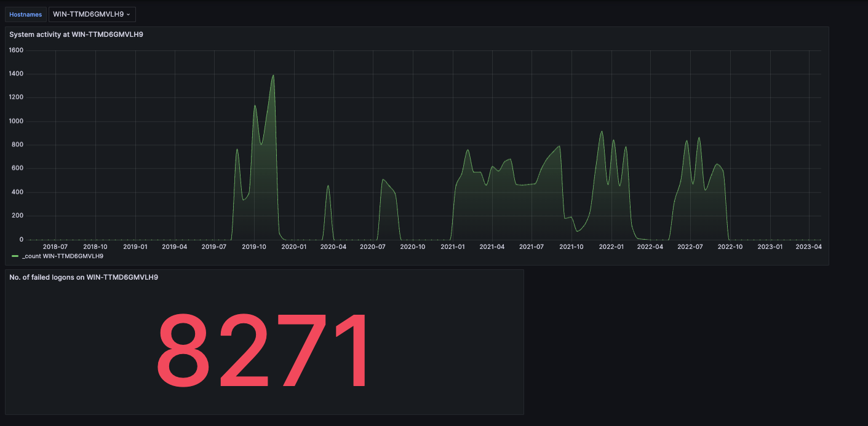Click the small isolated peak near 2020-04

point(328,186)
